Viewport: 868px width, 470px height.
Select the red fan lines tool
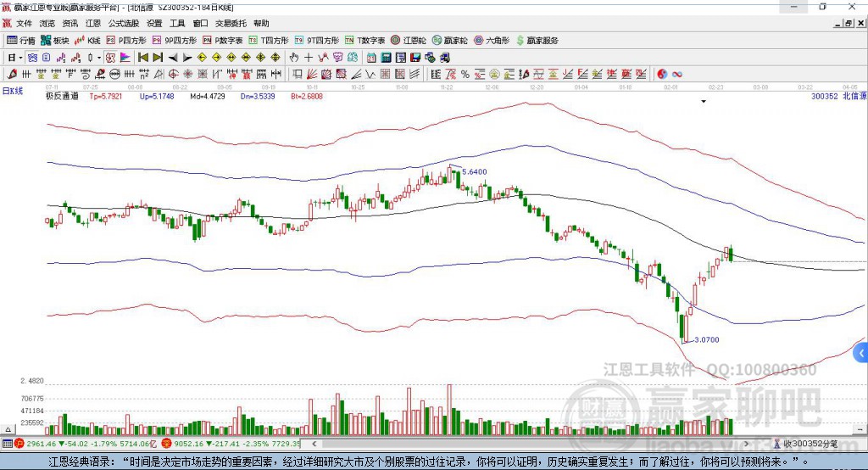coord(312,75)
